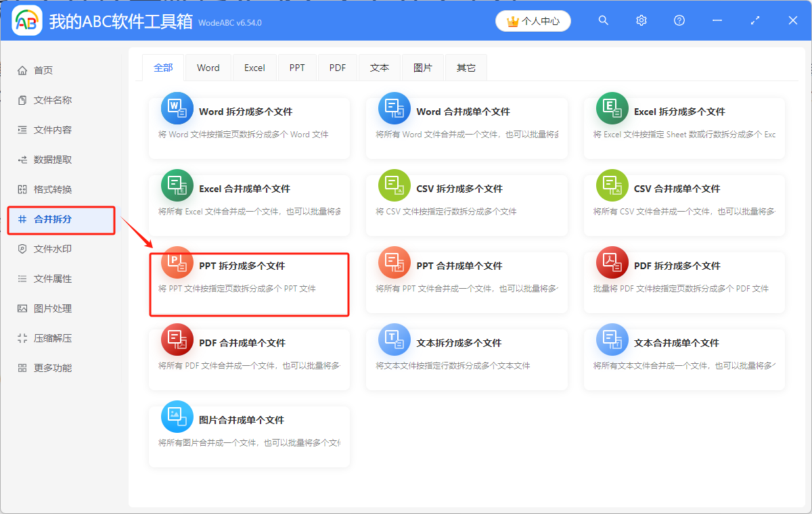The height and width of the screenshot is (514, 812).
Task: Select the 图片 filter tab
Action: (x=422, y=67)
